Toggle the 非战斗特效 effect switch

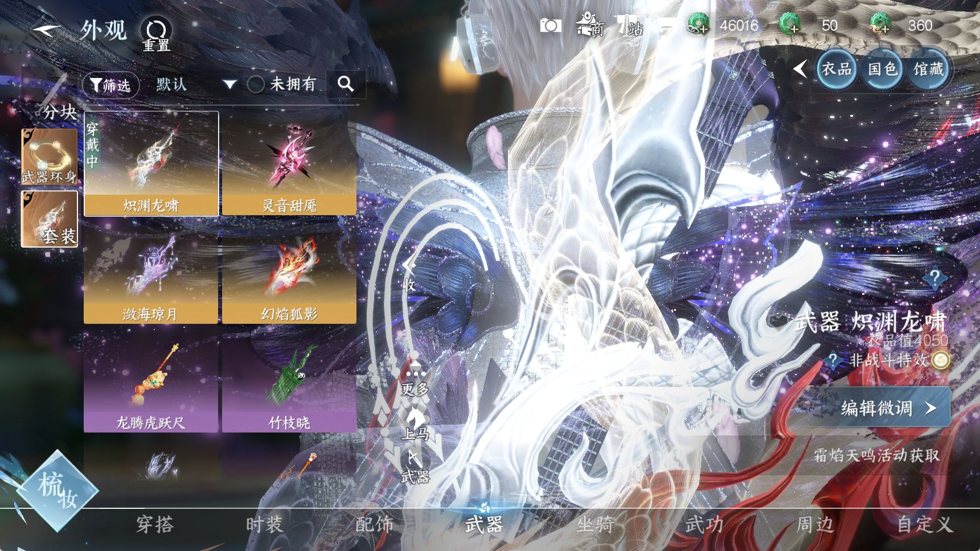[941, 360]
